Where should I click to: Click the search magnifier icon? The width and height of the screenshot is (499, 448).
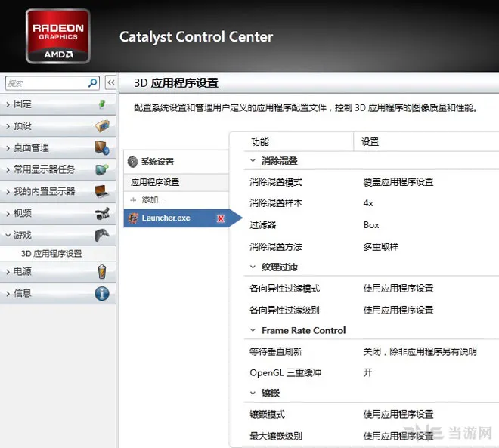[92, 83]
